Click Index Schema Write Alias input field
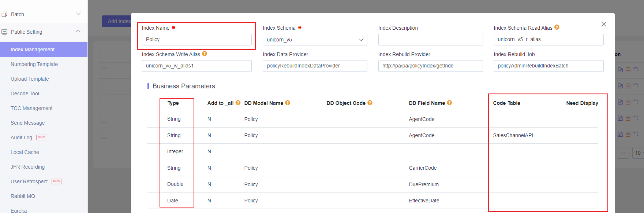Image resolution: width=644 pixels, height=213 pixels. coord(197,66)
